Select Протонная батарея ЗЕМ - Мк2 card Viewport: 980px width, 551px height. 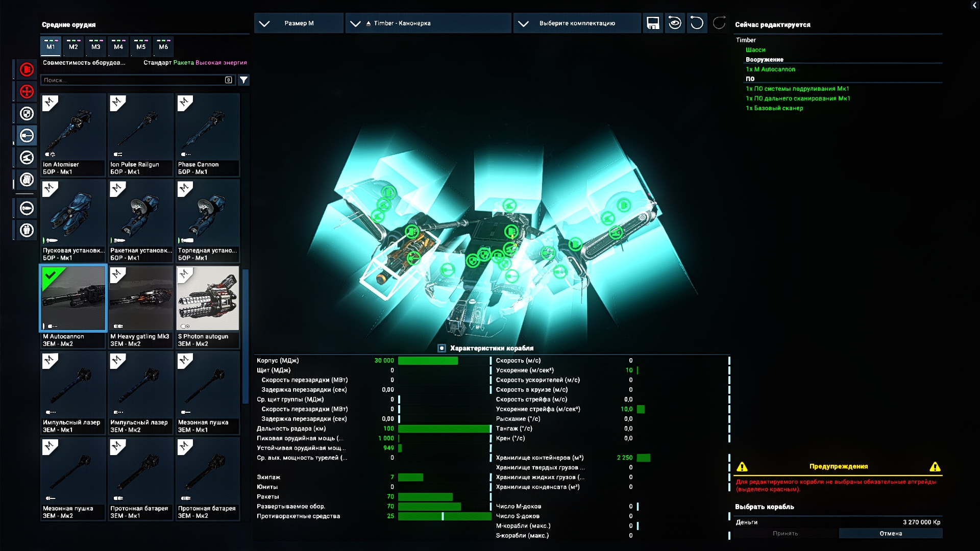[208, 479]
